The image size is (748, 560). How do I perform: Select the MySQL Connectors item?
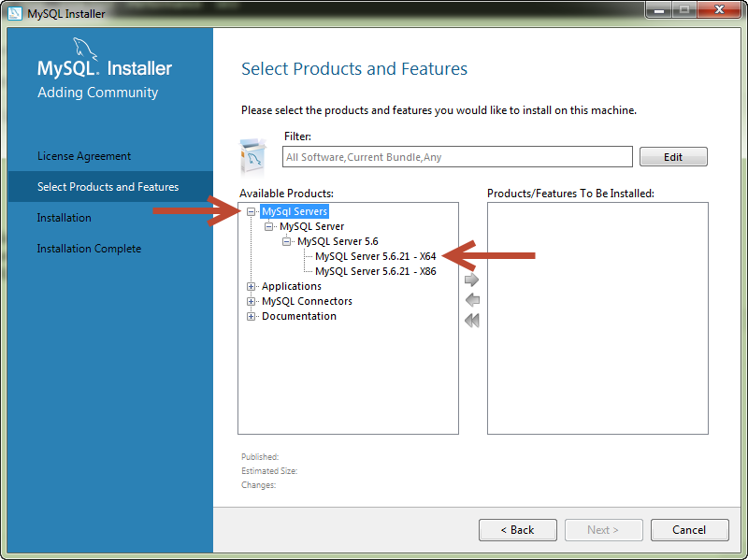[307, 301]
